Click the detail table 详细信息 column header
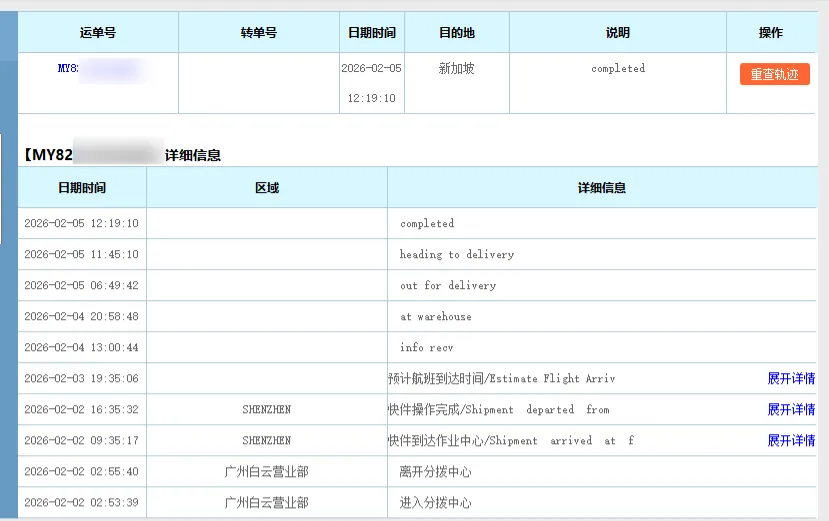The width and height of the screenshot is (829, 521). pos(602,188)
